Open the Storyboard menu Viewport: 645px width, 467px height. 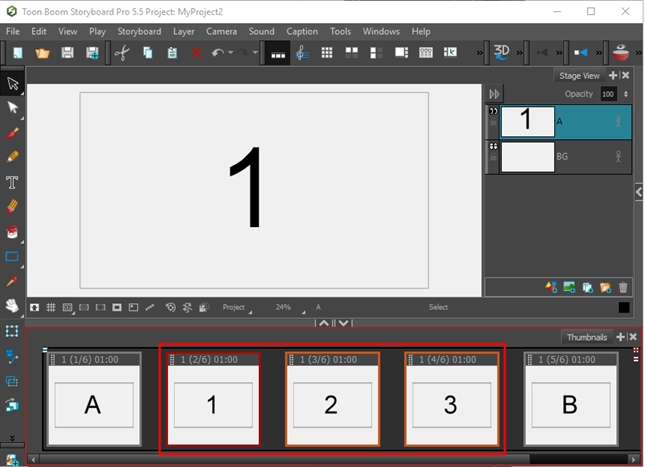pos(139,31)
